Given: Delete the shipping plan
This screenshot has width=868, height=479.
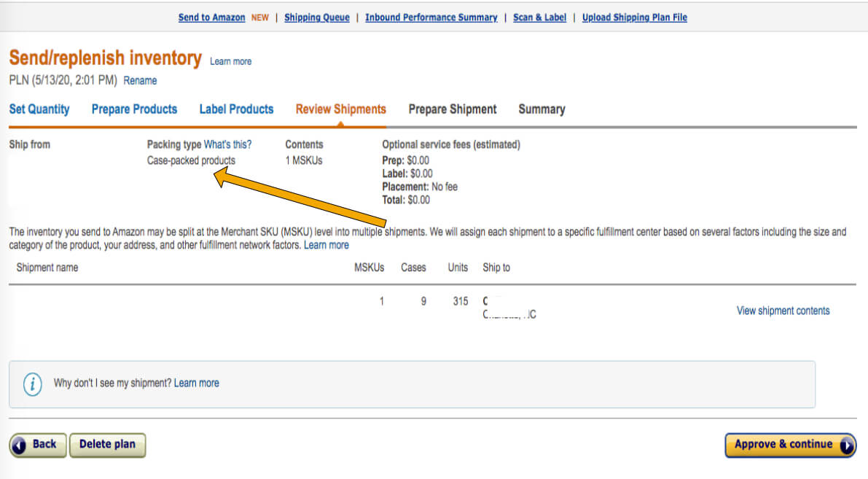Looking at the screenshot, I should coord(107,445).
